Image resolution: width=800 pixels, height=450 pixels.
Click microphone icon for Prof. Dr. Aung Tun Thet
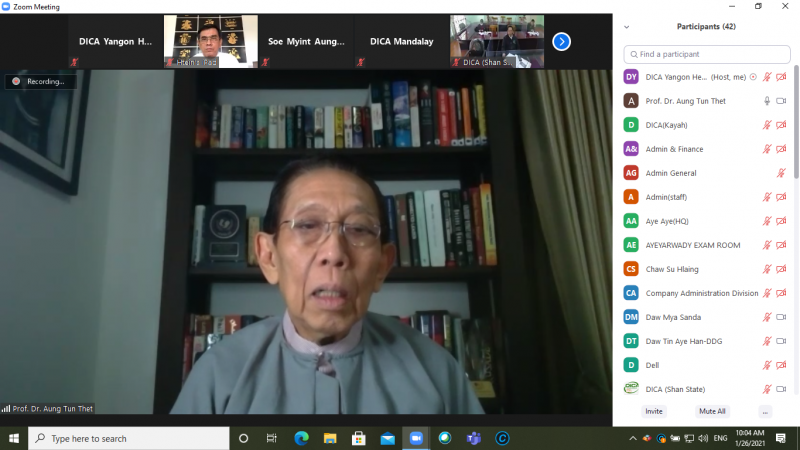(x=767, y=101)
